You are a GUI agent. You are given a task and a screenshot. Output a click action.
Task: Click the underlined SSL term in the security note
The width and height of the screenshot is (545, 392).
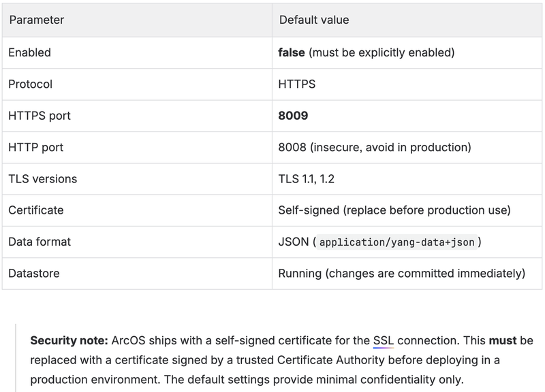coord(384,340)
